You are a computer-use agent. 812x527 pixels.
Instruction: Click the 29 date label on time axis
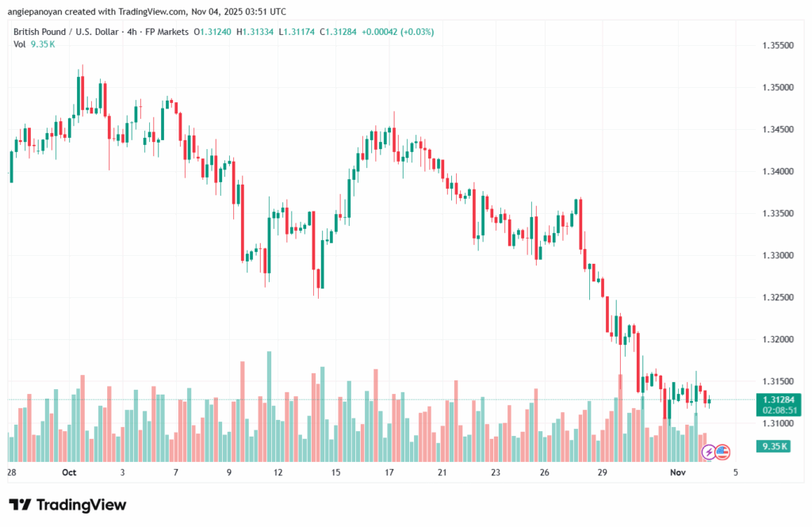603,472
